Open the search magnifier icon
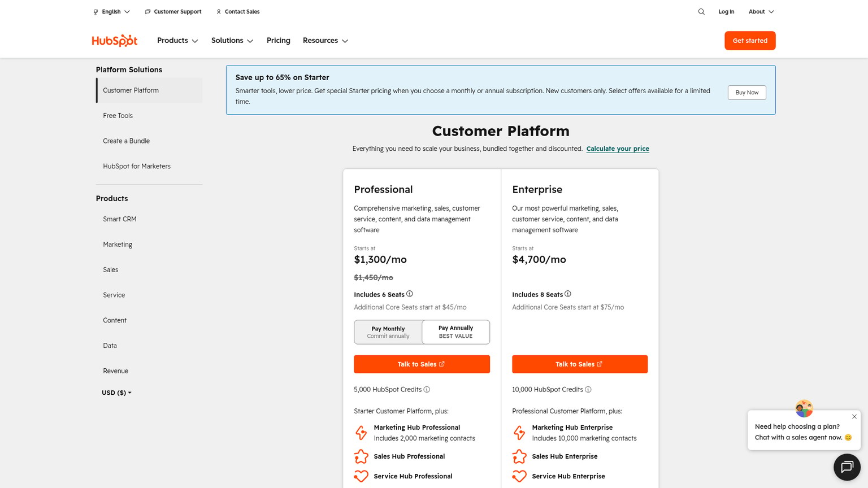Image resolution: width=868 pixels, height=488 pixels. click(x=701, y=11)
